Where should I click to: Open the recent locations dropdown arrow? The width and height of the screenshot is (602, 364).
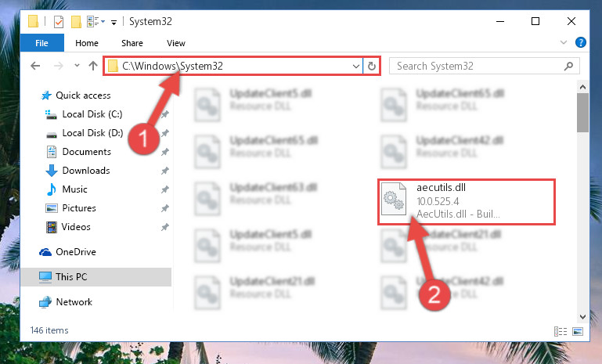77,65
